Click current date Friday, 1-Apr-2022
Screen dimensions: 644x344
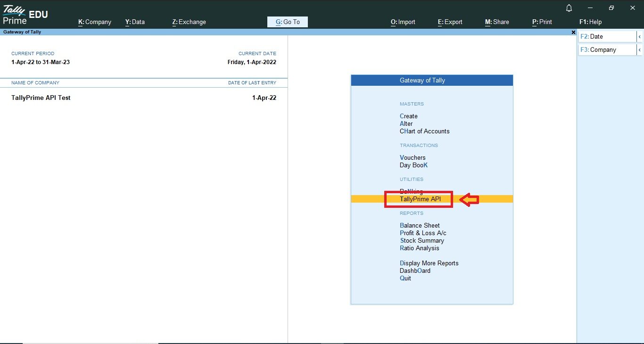click(x=252, y=62)
